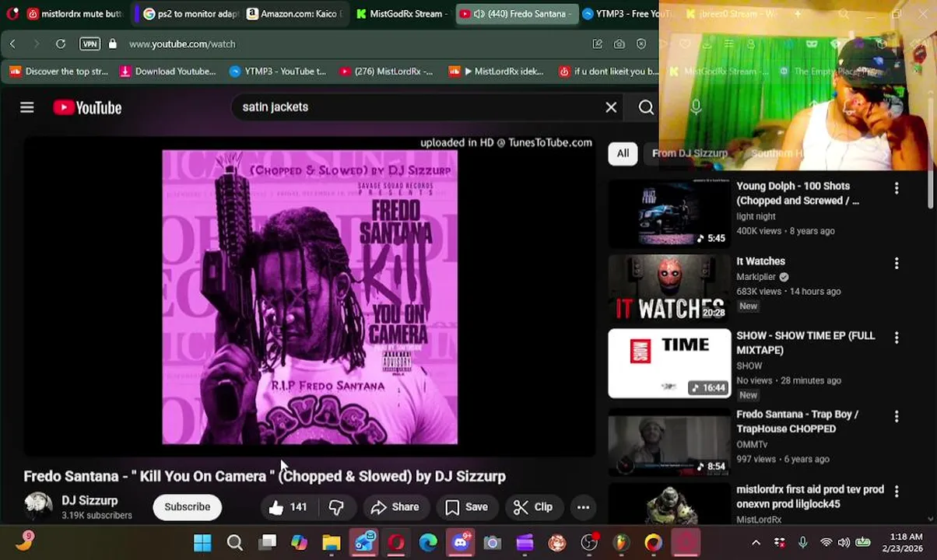Open 'Download Youtube...' bookmark
Screen dimensions: 937x560
[167, 72]
